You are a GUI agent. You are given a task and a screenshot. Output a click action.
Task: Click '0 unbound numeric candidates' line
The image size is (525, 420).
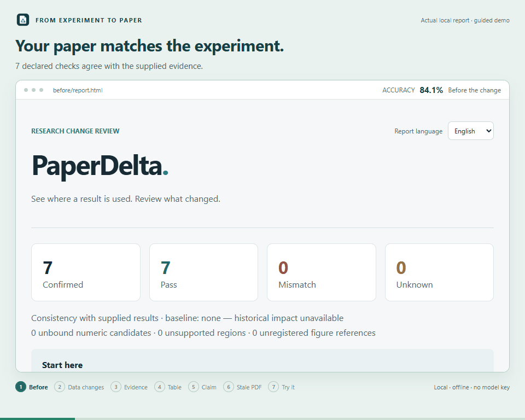coord(203,333)
